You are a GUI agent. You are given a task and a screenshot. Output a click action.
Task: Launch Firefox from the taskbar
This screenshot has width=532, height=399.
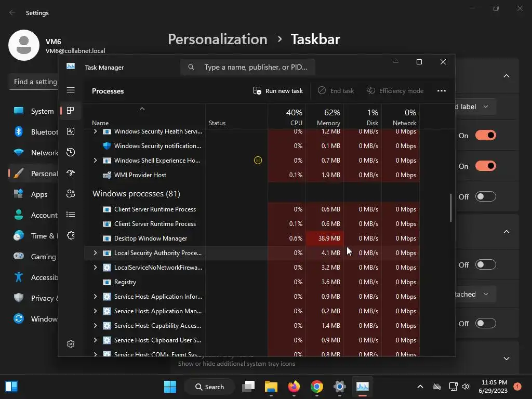pyautogui.click(x=294, y=387)
